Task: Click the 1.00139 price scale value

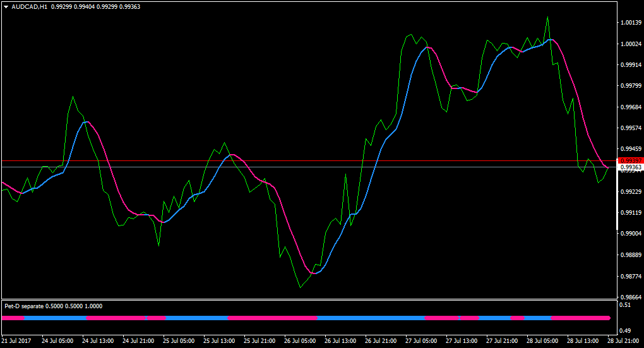Action: [631, 23]
